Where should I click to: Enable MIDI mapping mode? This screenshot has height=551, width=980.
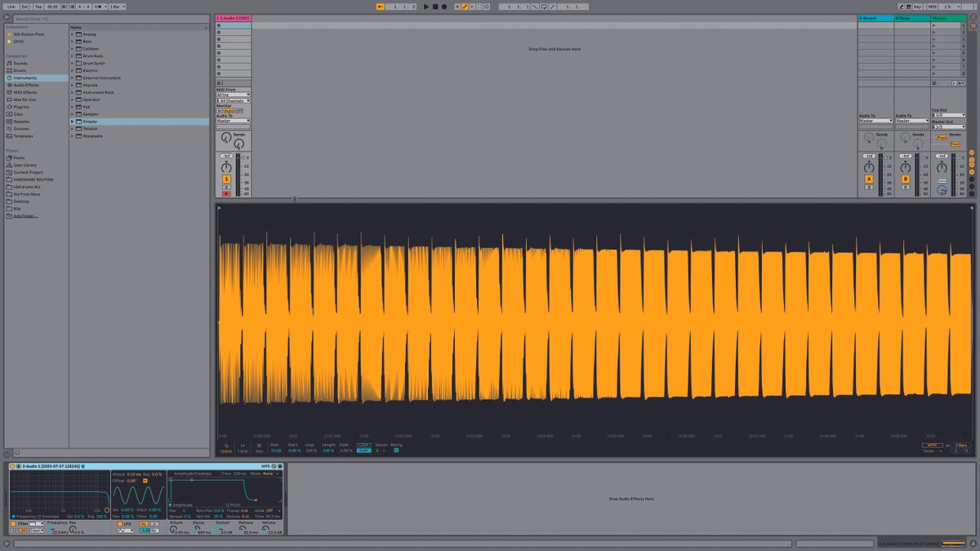[x=932, y=6]
